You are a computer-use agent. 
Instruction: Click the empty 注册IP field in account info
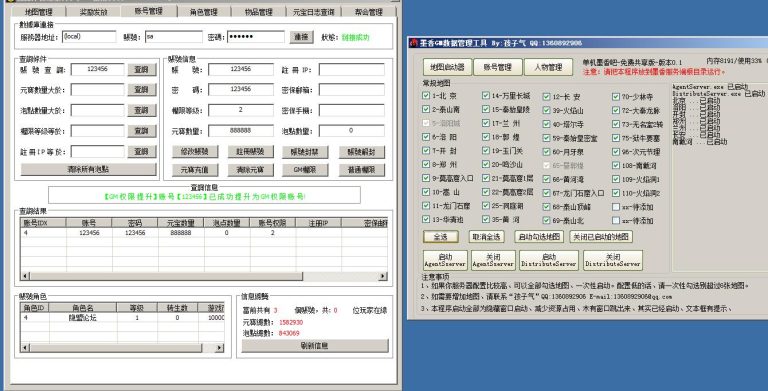pos(352,70)
